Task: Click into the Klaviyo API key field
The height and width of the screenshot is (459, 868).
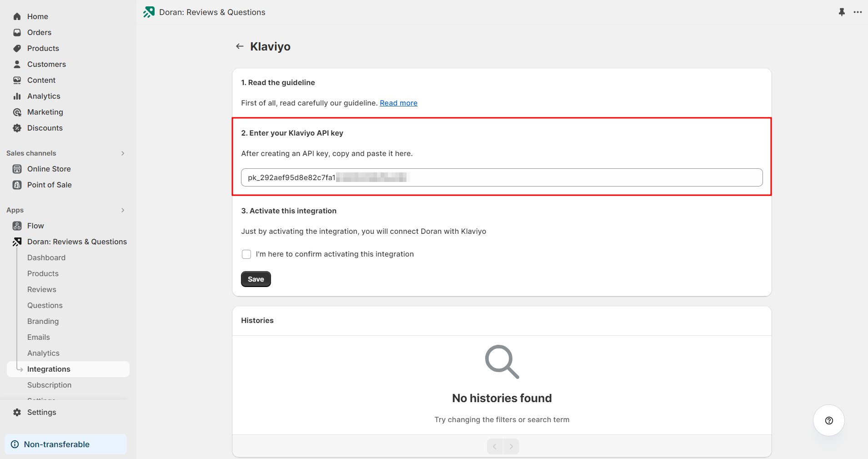Action: coord(502,177)
